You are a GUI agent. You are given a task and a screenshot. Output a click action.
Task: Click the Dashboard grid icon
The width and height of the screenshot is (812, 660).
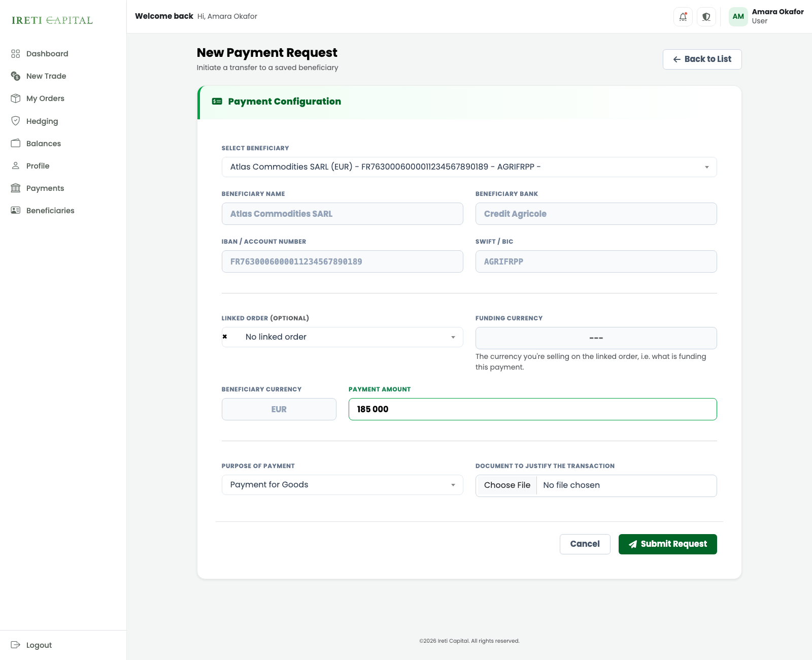16,54
